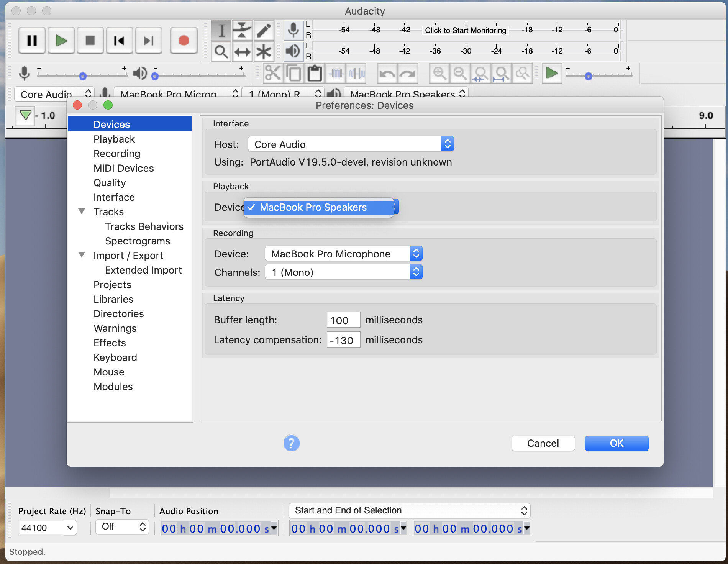Skip to Start of the project

[x=120, y=41]
